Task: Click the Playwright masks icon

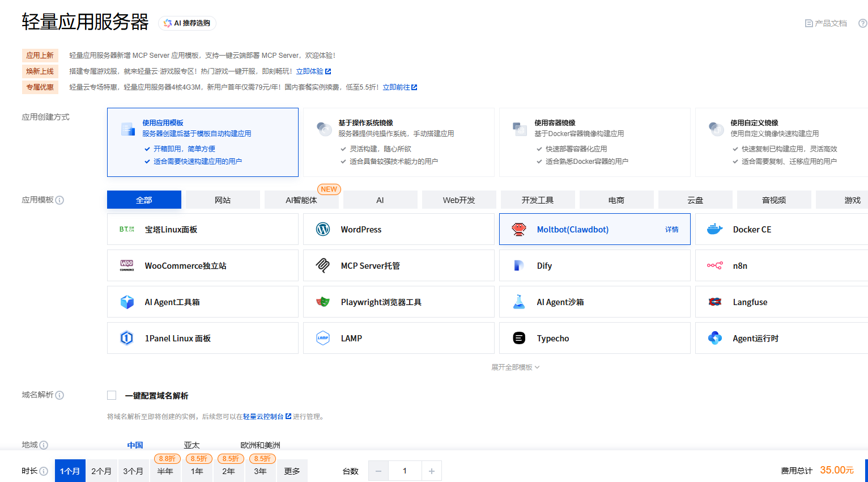Action: click(323, 302)
